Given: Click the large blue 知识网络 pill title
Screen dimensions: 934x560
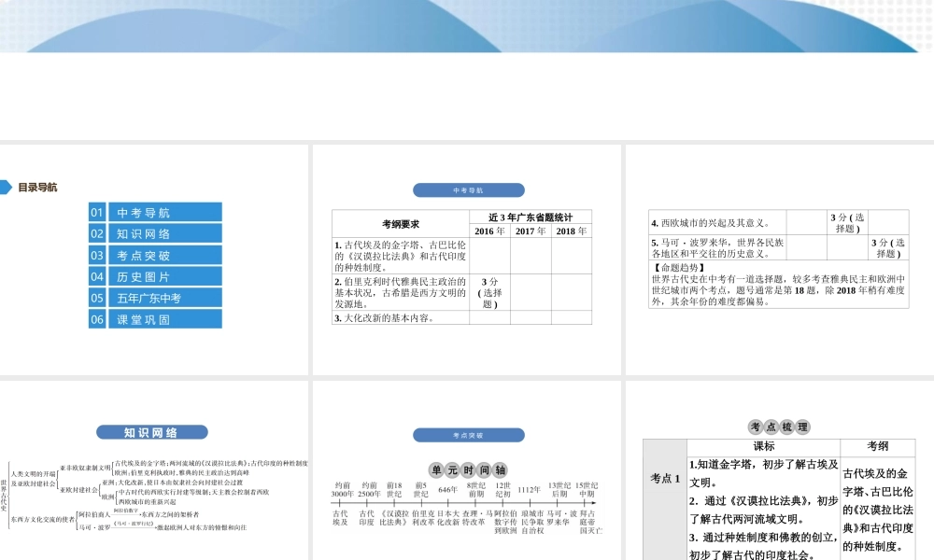Looking at the screenshot, I should tap(152, 433).
